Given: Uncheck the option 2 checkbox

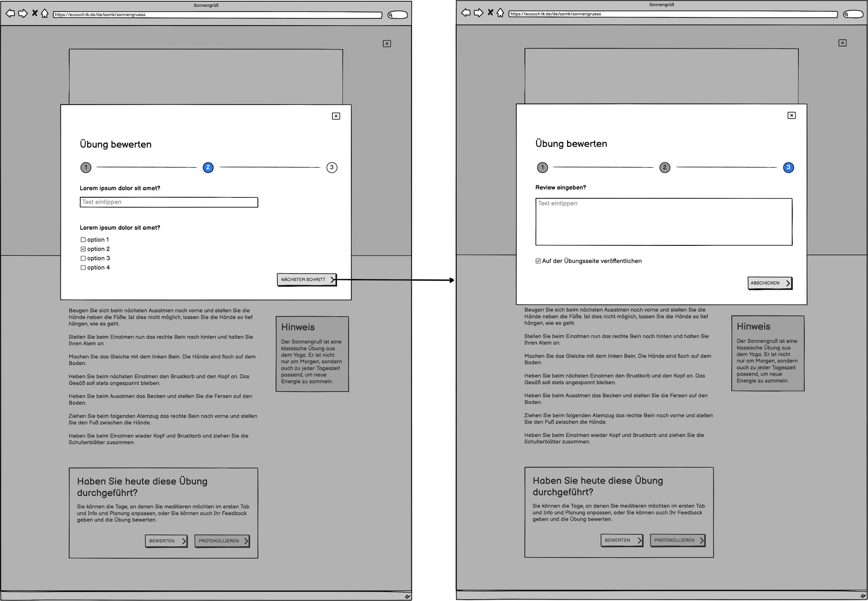Looking at the screenshot, I should click(83, 249).
